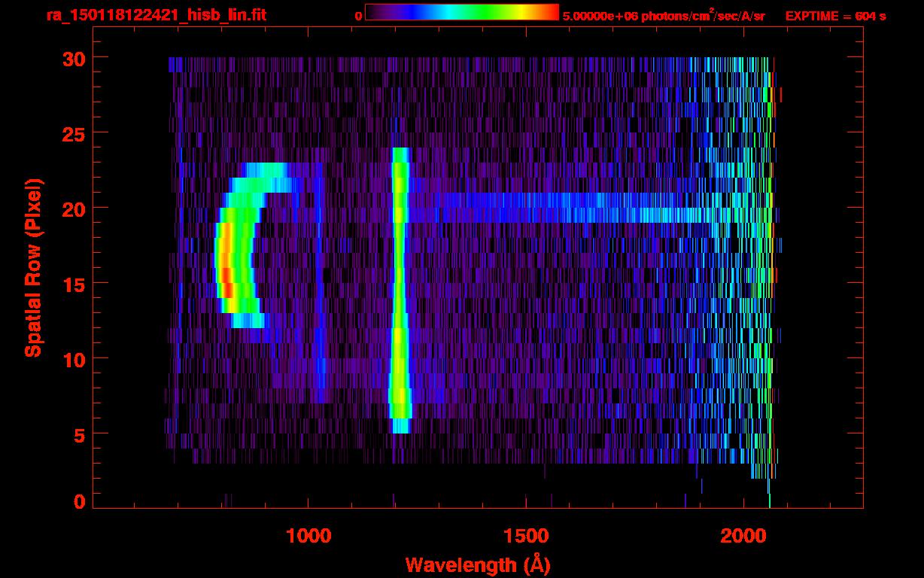Click the spatial row tick label 15
This screenshot has height=578, width=924.
73,284
